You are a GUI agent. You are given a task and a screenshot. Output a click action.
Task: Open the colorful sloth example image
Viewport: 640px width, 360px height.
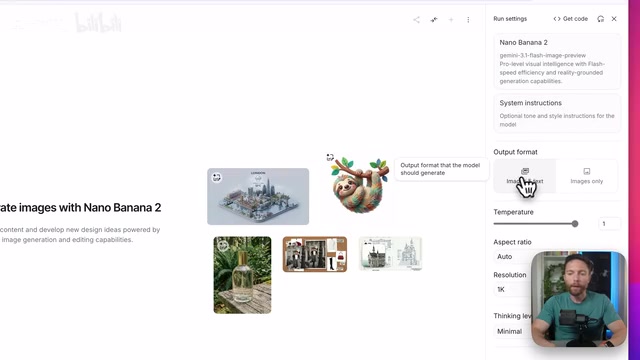tap(358, 184)
